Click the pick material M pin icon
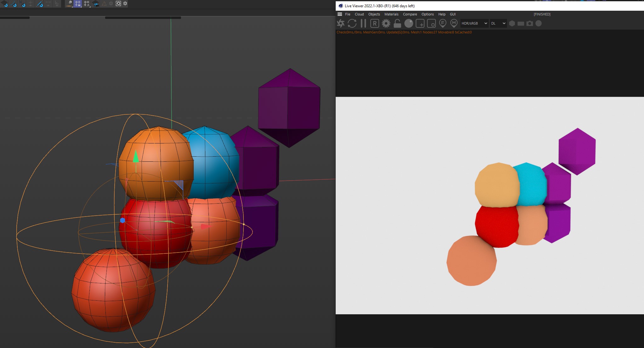The image size is (644, 348). pos(454,23)
